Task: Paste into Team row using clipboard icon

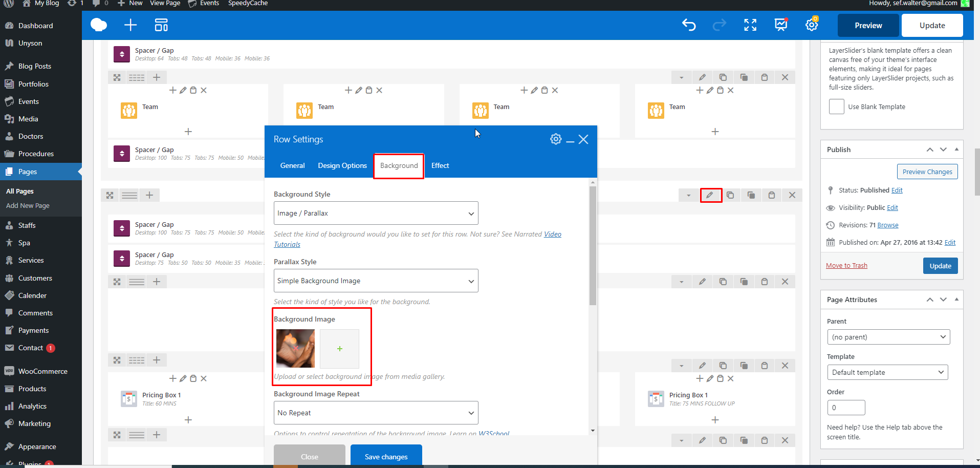Action: (x=765, y=77)
